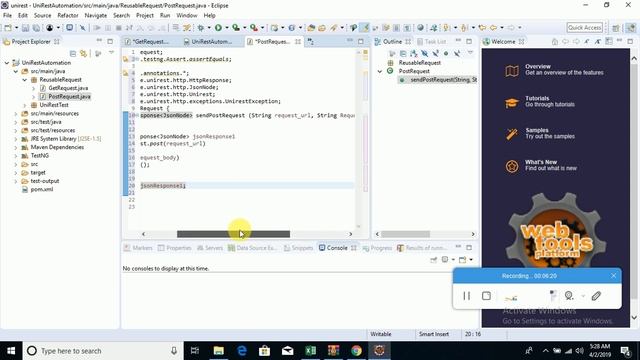Select pom.xml in Project Explorer
The width and height of the screenshot is (640, 360).
tap(42, 189)
